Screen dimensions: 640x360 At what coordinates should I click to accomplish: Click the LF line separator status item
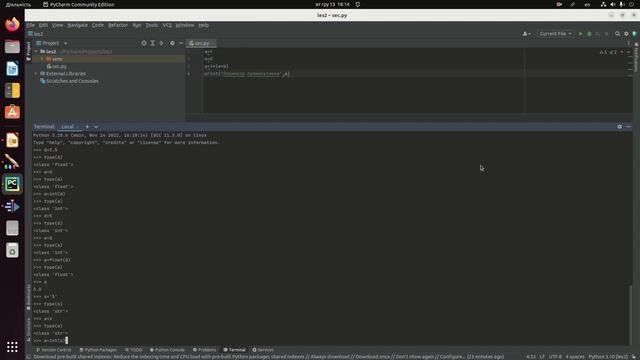click(x=542, y=357)
